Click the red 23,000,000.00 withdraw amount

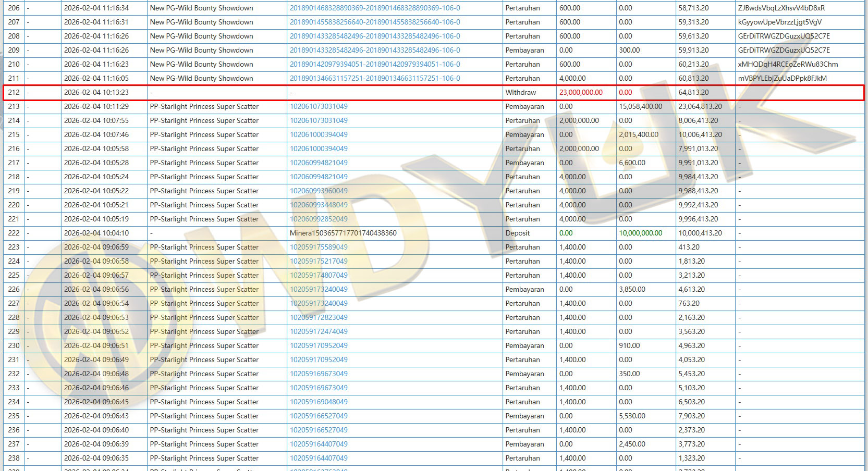tap(580, 93)
